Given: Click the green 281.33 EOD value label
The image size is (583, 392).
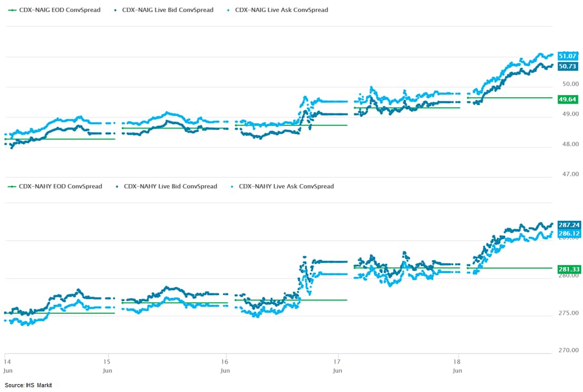Looking at the screenshot, I should 569,269.
